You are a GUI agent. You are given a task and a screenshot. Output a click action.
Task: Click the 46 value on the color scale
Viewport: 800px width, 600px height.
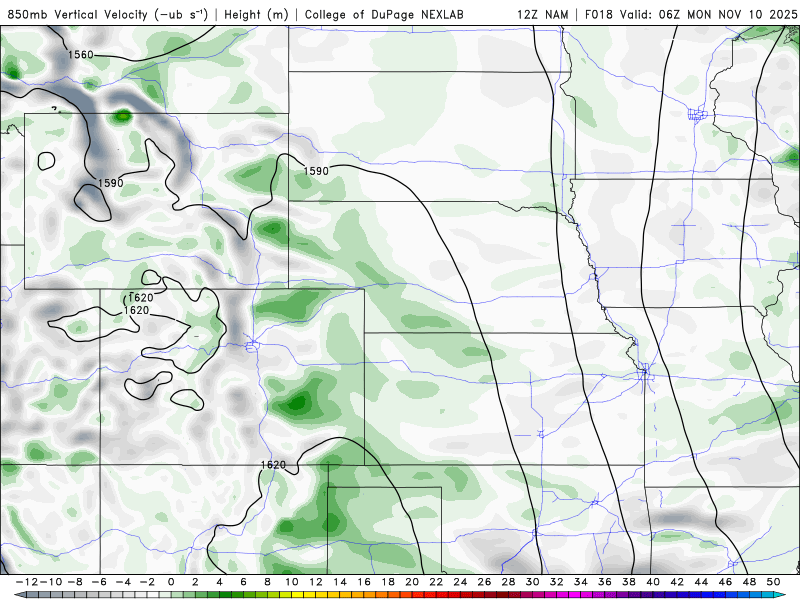pos(726,582)
